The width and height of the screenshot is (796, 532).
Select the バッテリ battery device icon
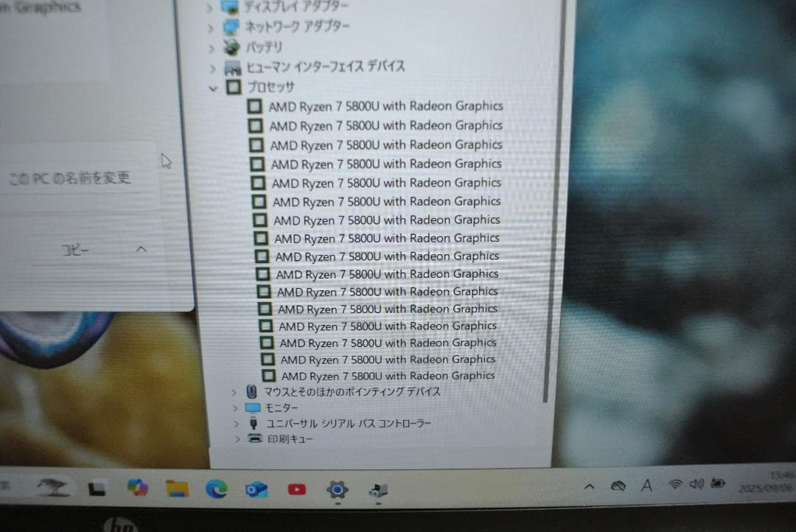pyautogui.click(x=231, y=46)
